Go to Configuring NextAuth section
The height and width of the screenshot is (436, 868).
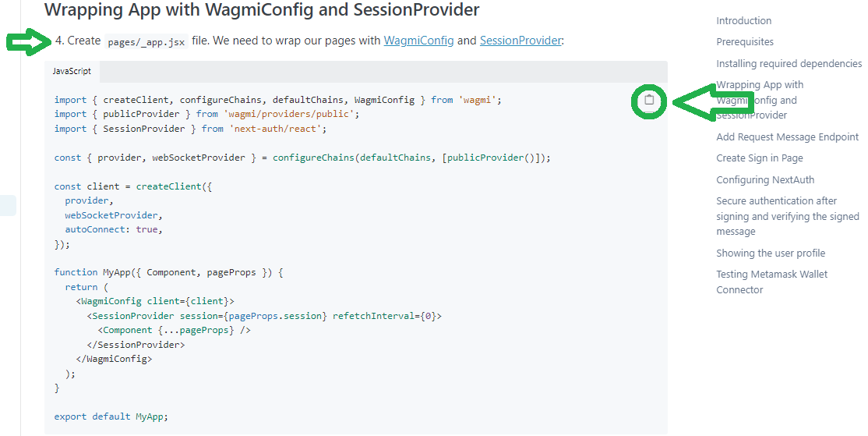765,180
